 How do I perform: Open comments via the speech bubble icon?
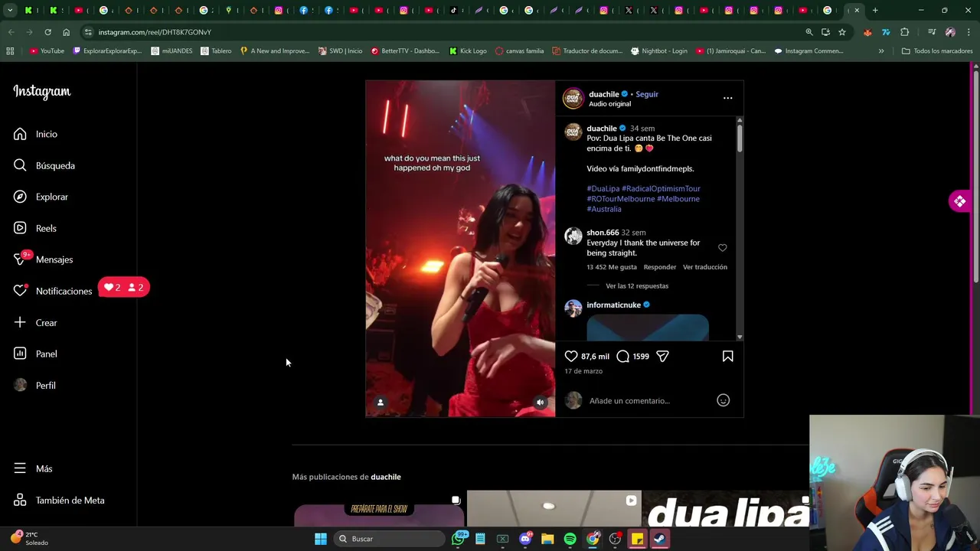coord(622,356)
